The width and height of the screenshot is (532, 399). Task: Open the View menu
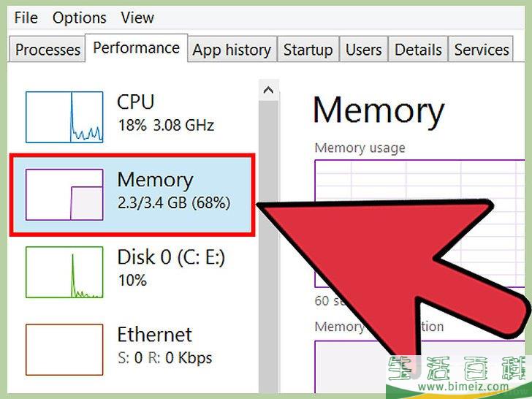tap(137, 18)
